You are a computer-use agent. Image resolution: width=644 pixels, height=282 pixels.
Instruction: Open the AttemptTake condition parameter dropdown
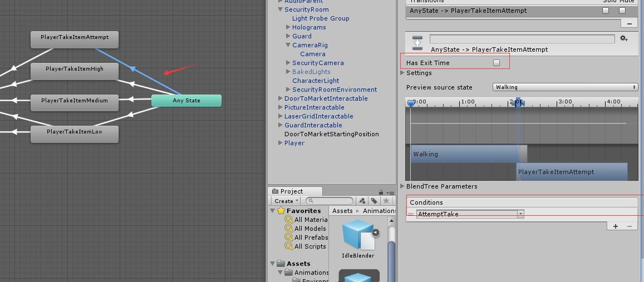tap(470, 214)
